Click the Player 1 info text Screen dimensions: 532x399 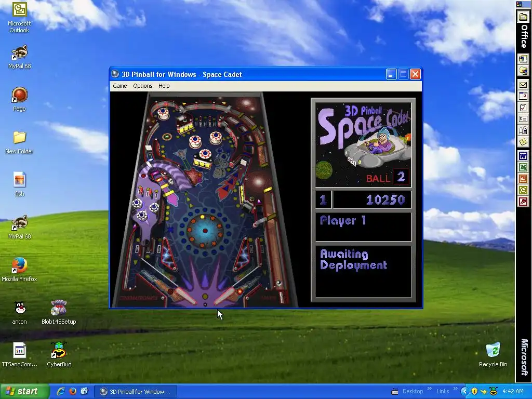(343, 220)
